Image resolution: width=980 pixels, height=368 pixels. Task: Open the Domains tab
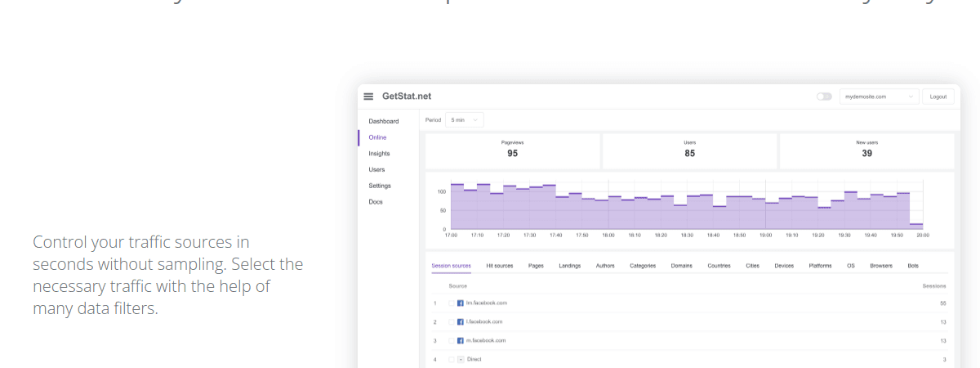(682, 266)
